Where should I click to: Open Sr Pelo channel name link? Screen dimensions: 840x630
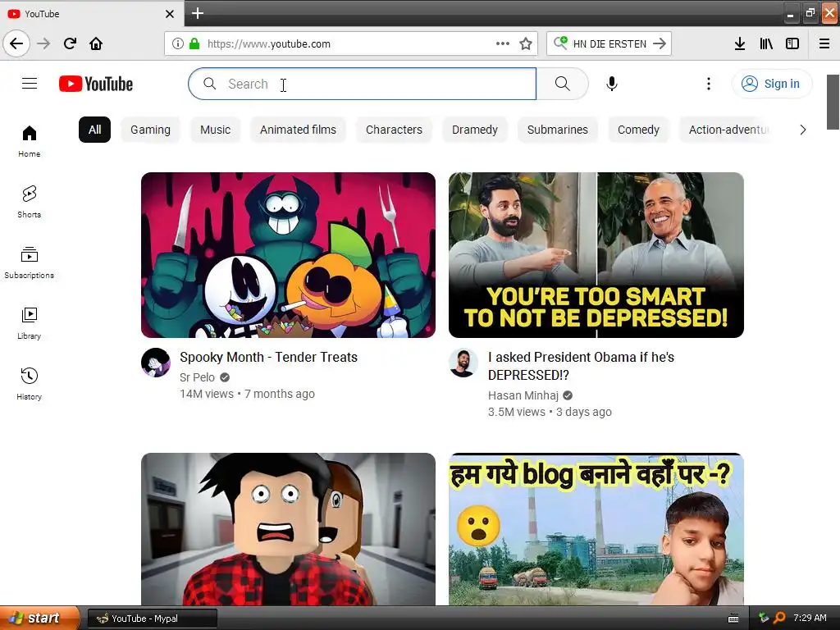tap(197, 377)
